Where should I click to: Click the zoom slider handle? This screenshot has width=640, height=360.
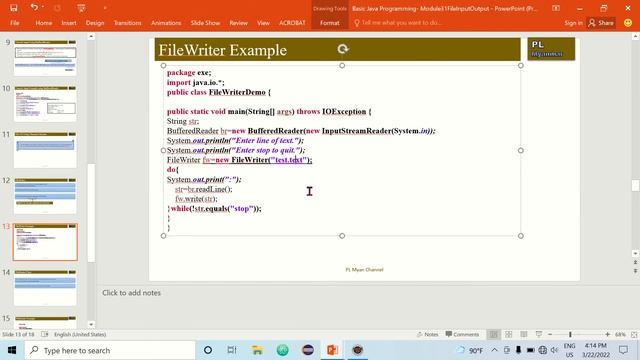570,334
